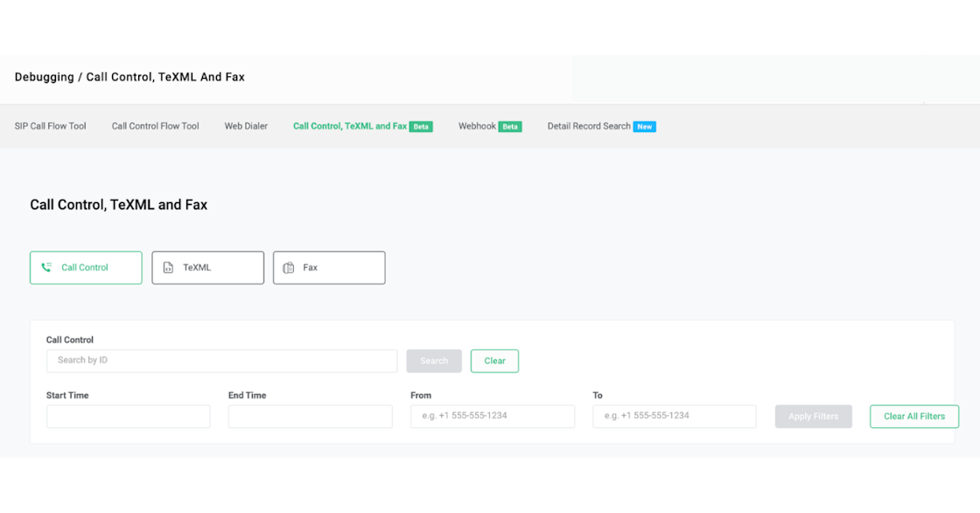Switch to Call Control Flow Tool tab
Viewport: 980px width, 513px height.
156,126
